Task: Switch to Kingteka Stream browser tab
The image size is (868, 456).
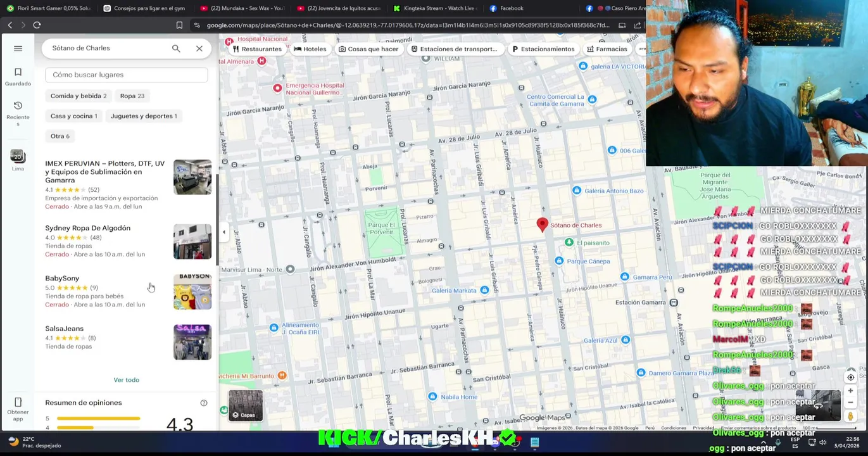Action: 434,8
